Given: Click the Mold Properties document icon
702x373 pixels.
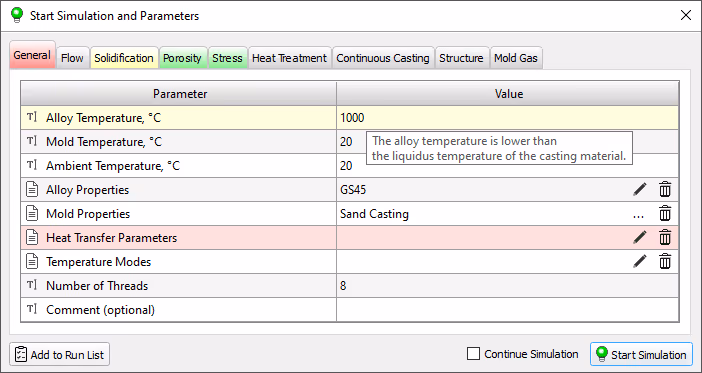Looking at the screenshot, I should pos(32,214).
